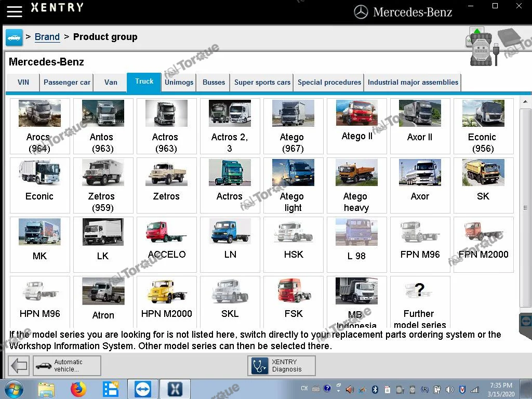Select Actros (963) model series
The image size is (532, 399).
tap(166, 126)
